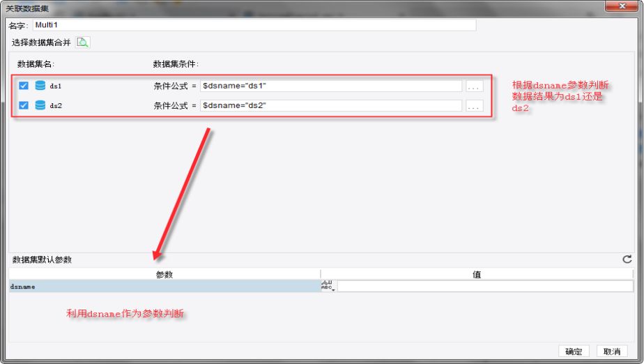
Task: Open formula editor for ds1 condition
Action: tap(475, 86)
